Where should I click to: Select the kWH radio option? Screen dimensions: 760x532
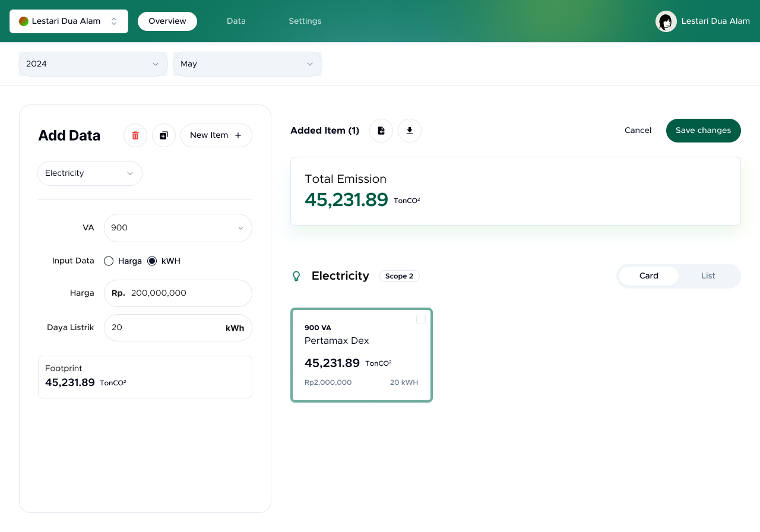pyautogui.click(x=152, y=261)
